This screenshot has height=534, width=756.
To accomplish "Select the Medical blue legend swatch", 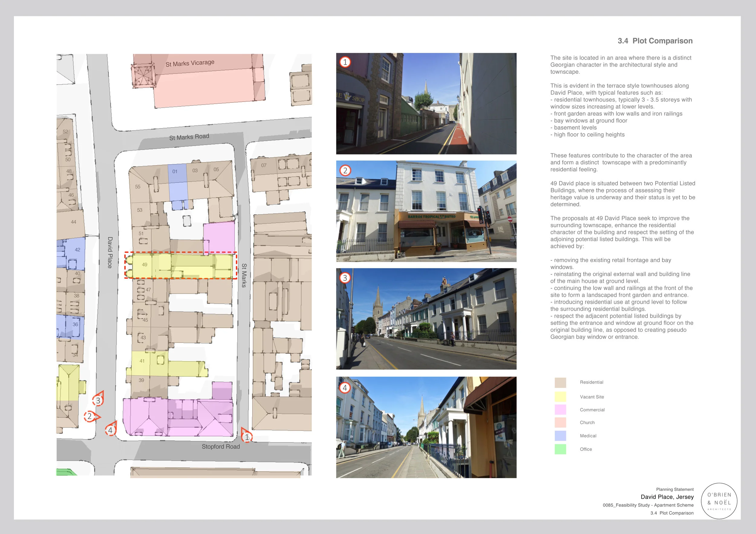I will click(560, 435).
